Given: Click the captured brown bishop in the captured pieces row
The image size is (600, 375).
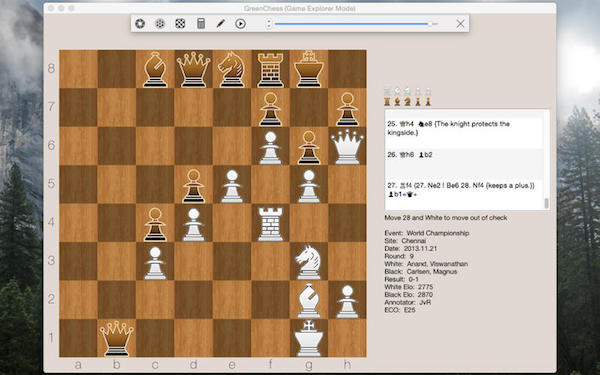Looking at the screenshot, I should click(x=398, y=101).
